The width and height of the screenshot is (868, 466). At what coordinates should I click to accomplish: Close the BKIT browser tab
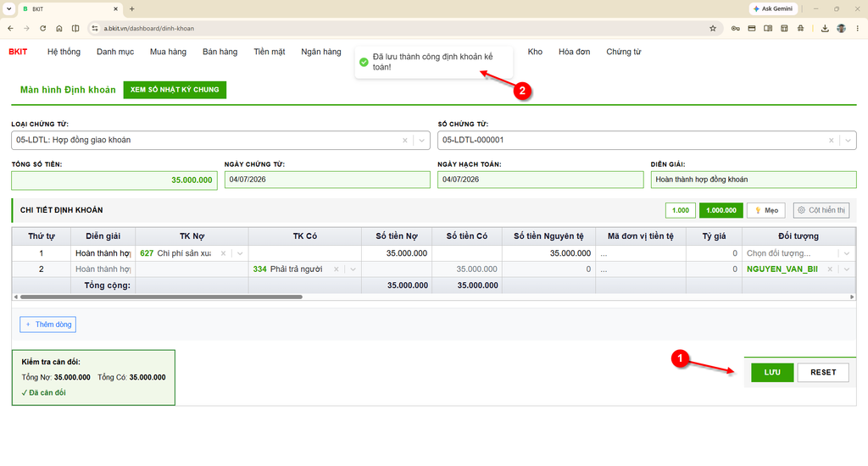pos(115,8)
